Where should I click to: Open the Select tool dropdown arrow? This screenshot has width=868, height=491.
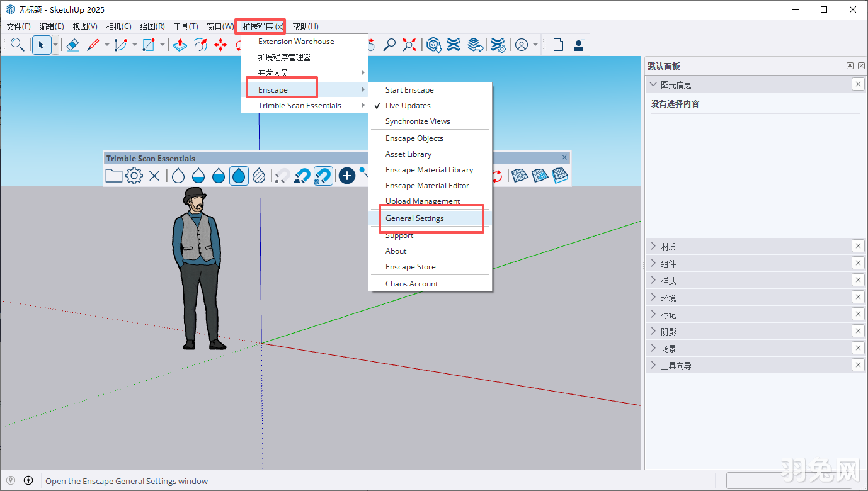pyautogui.click(x=55, y=45)
